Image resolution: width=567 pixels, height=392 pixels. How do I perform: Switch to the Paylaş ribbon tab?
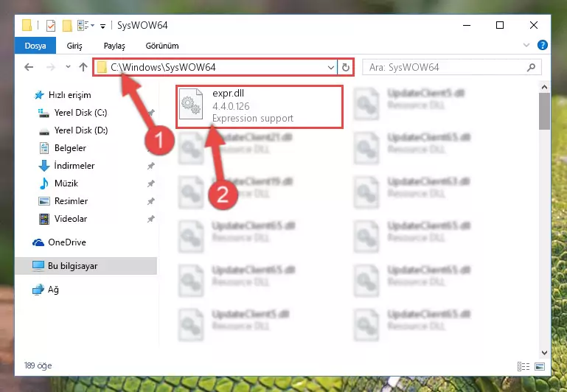click(114, 46)
